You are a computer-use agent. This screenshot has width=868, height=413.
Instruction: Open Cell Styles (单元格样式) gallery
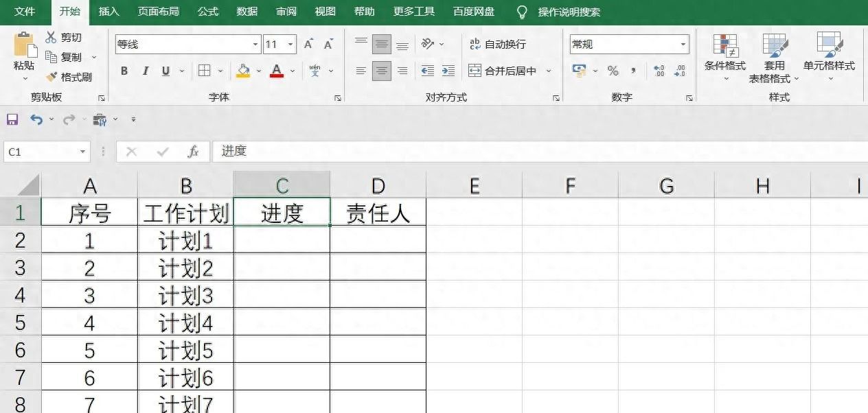[x=830, y=56]
